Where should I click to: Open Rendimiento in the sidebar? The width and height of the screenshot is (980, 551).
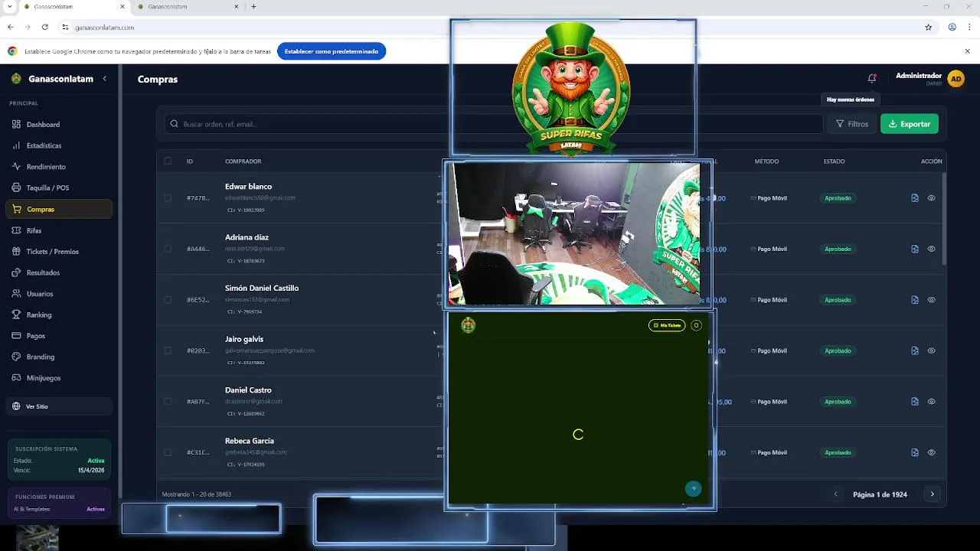59,167
